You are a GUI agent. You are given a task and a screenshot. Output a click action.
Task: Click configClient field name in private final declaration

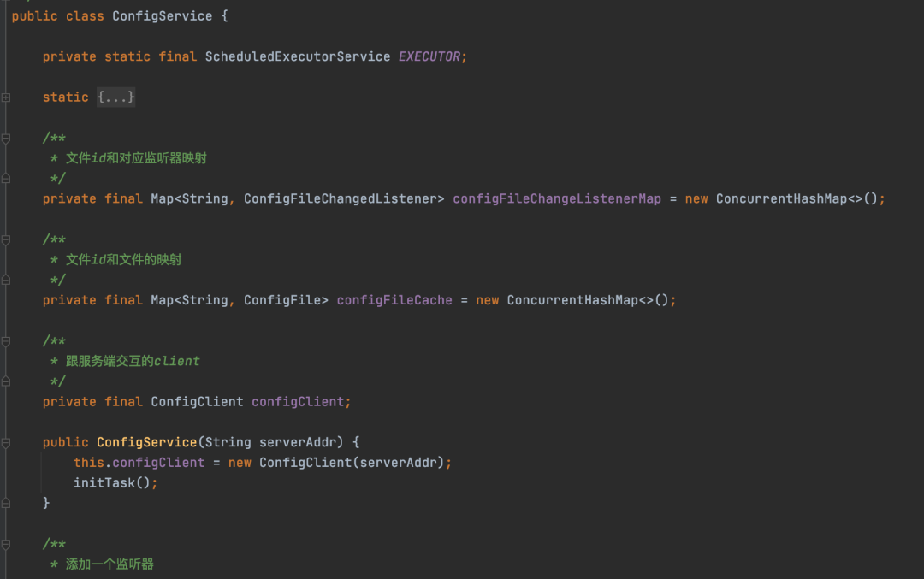pyautogui.click(x=298, y=402)
